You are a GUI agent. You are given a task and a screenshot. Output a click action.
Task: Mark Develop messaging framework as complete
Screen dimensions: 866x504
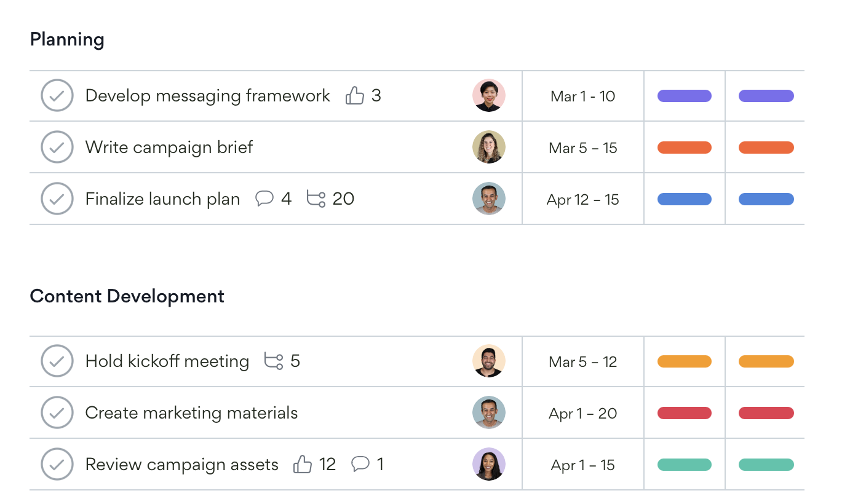click(x=57, y=96)
